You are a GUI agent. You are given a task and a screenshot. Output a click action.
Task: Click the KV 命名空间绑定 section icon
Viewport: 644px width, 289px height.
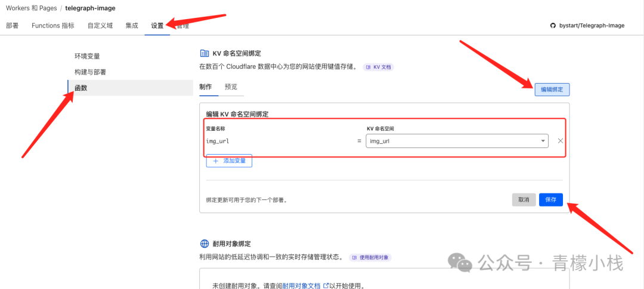[204, 53]
